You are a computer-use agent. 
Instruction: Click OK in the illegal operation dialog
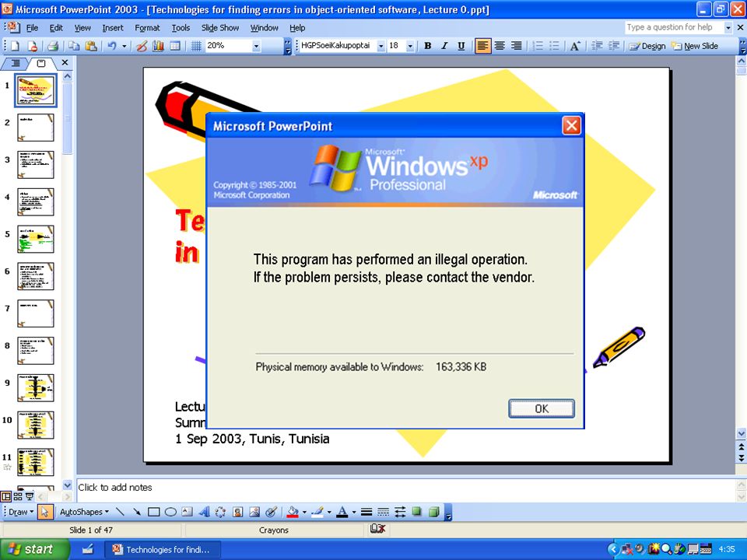click(542, 408)
